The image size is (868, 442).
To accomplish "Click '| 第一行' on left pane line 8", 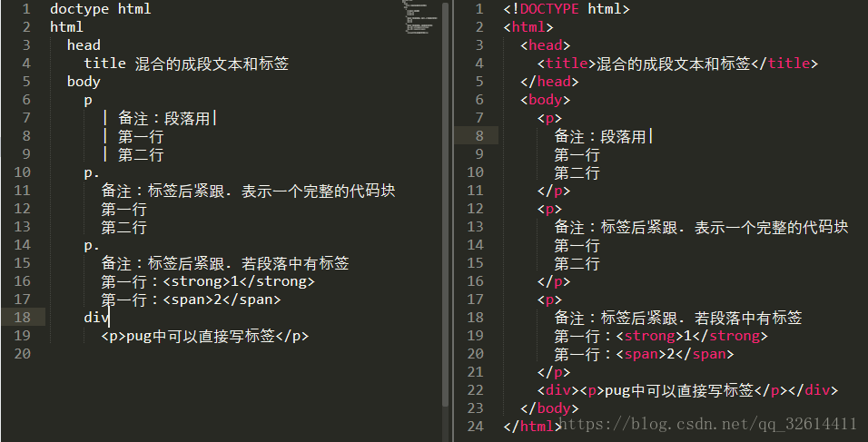I will pyautogui.click(x=133, y=136).
